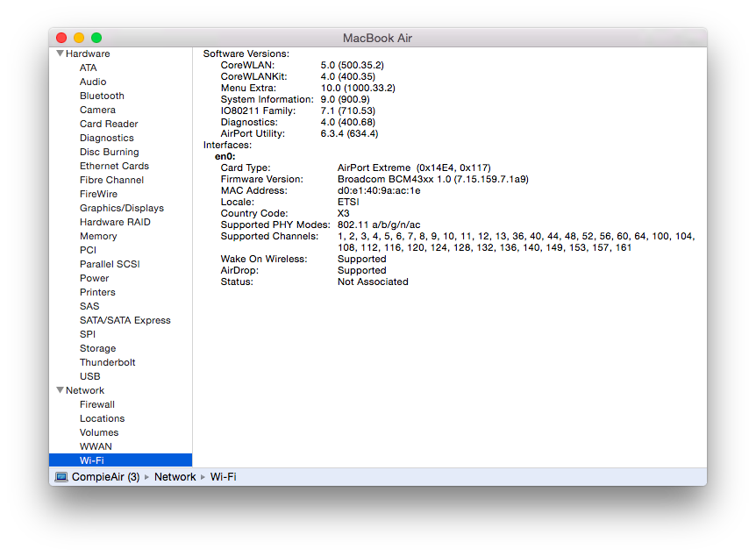Click the MacBook Air window title
The width and height of the screenshot is (756, 556).
point(377,38)
